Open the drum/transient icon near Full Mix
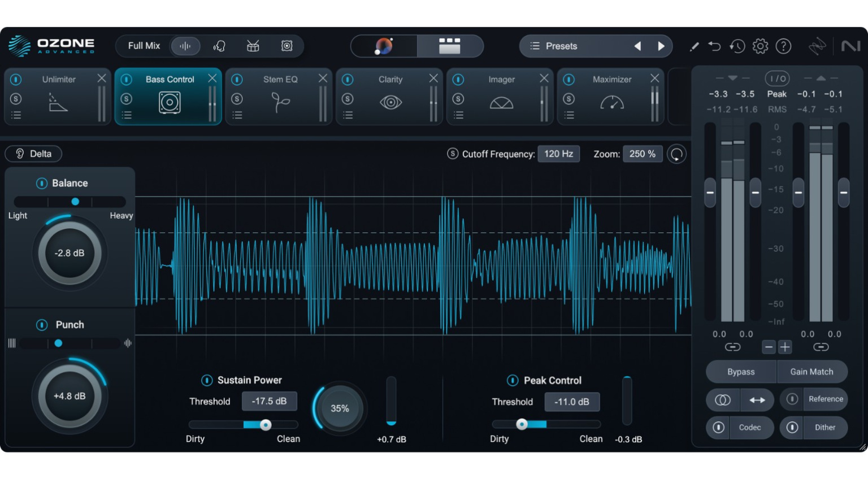This screenshot has height=479, width=868. (x=253, y=46)
